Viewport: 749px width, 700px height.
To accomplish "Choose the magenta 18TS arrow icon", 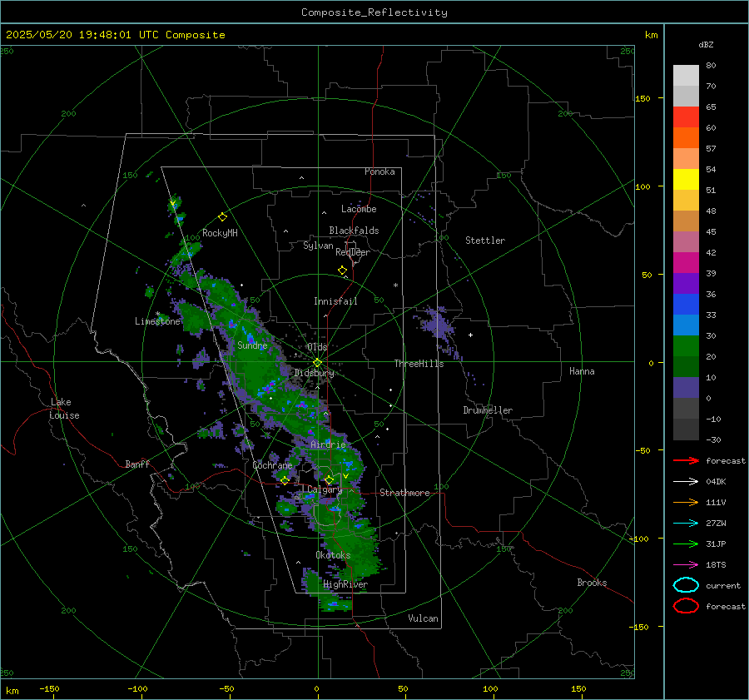I will [686, 565].
